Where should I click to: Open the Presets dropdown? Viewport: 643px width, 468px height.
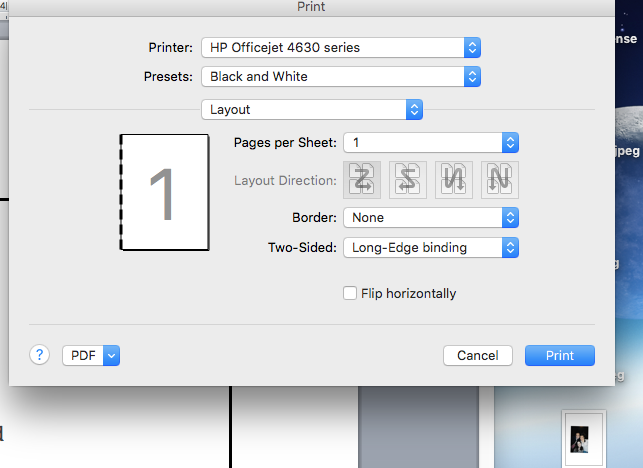(x=341, y=76)
